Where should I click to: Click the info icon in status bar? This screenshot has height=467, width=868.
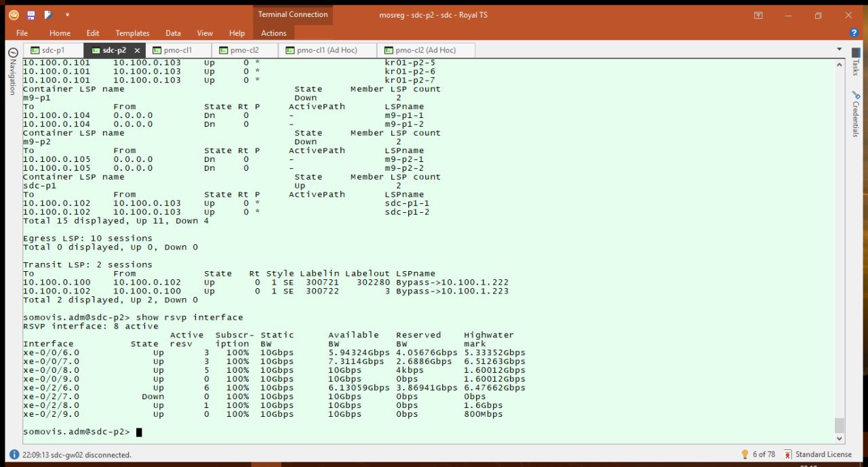(x=14, y=454)
